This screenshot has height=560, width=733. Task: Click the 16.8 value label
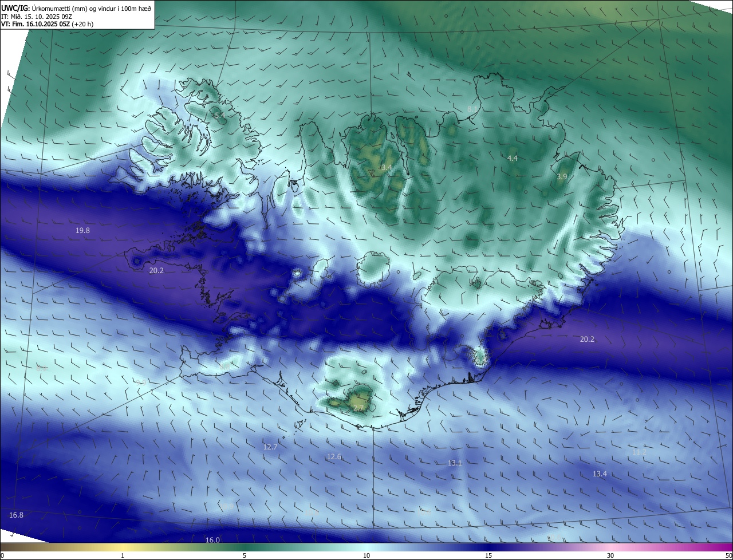click(17, 515)
